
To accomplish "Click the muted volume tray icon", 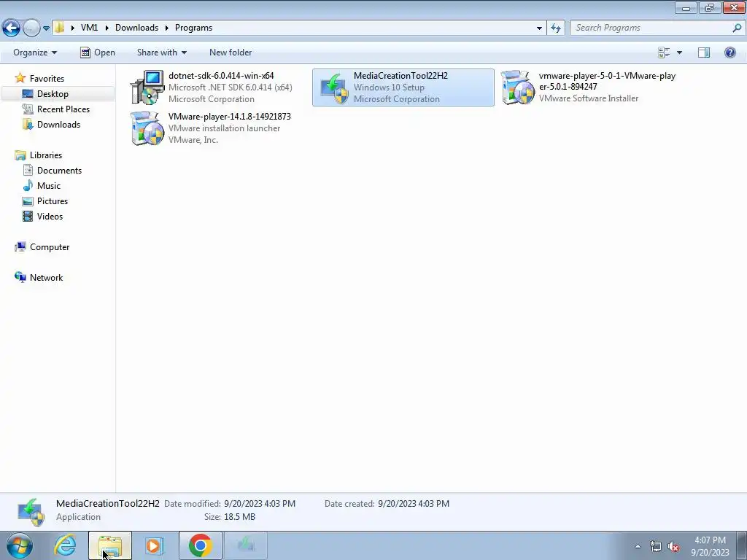I will (x=673, y=547).
